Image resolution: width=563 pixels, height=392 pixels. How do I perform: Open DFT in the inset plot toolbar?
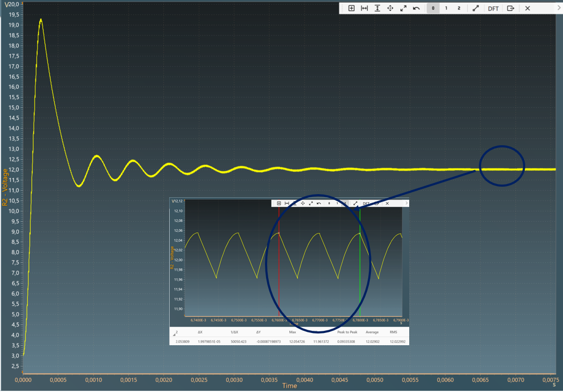[366, 203]
